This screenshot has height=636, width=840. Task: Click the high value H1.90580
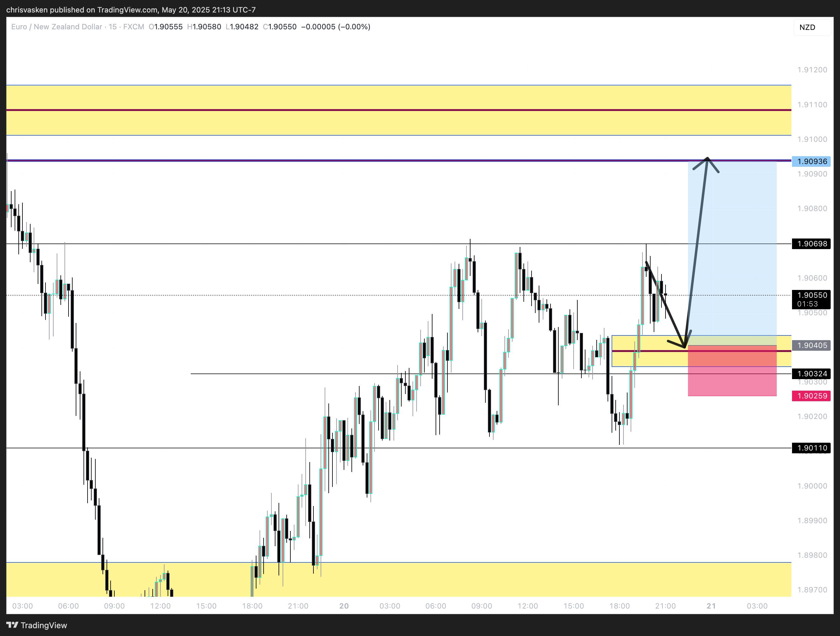[204, 27]
